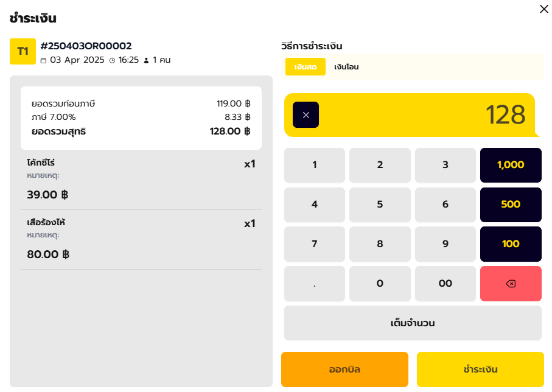Tap the decimal point key

(315, 284)
